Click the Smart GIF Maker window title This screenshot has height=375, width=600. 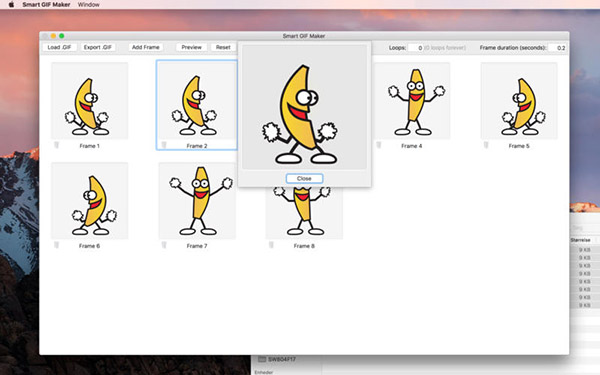pos(304,36)
